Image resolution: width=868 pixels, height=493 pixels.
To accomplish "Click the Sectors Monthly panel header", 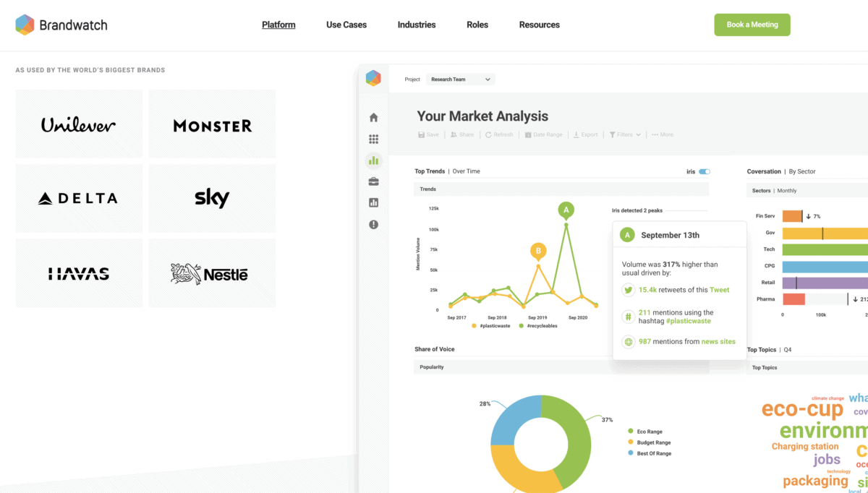I will pyautogui.click(x=807, y=191).
